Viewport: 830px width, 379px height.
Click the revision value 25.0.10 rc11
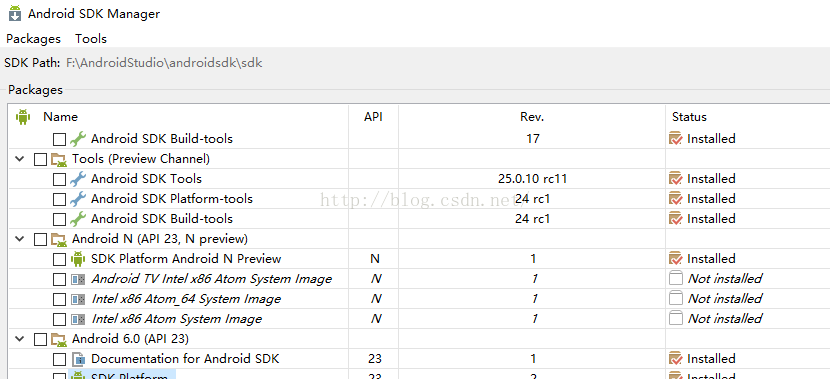pos(533,179)
